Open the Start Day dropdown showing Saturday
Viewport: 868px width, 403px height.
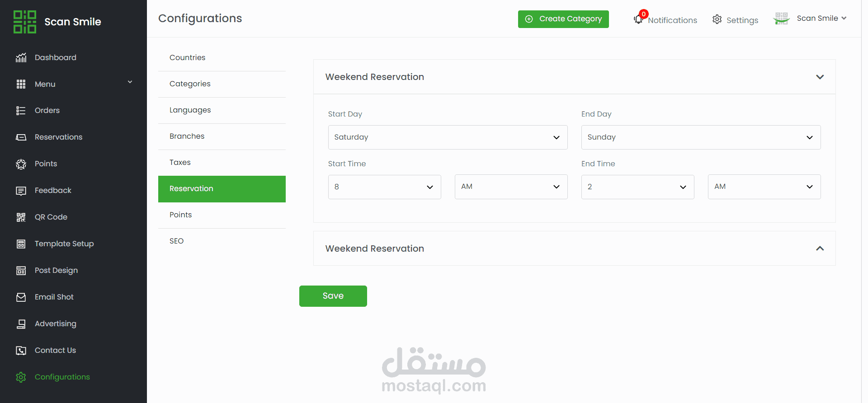tap(448, 137)
